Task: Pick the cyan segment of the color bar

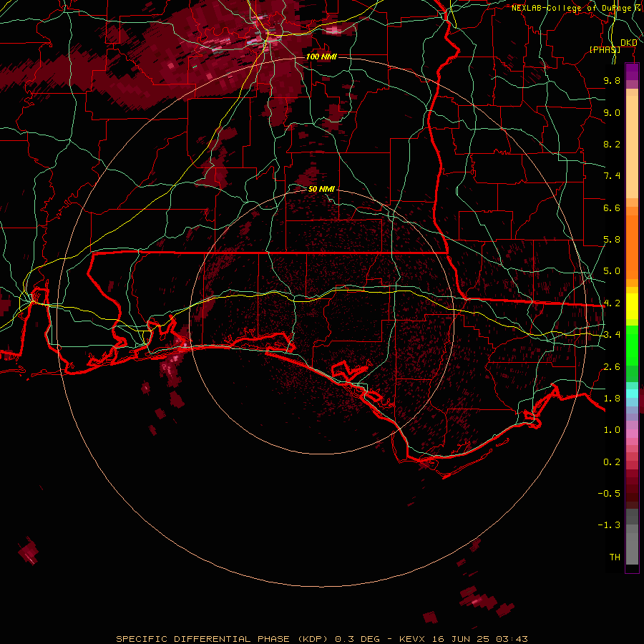Action: (632, 394)
